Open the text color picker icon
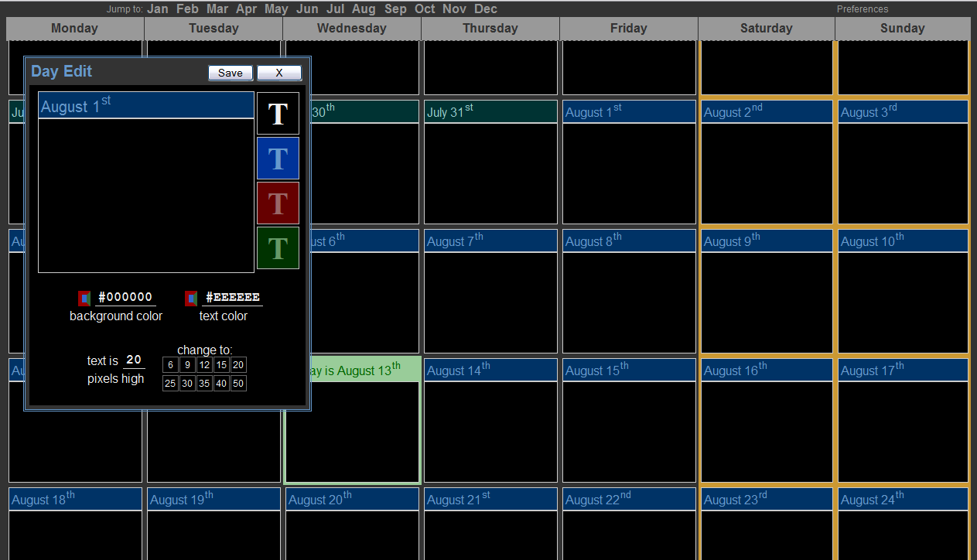The image size is (977, 560). pos(191,298)
